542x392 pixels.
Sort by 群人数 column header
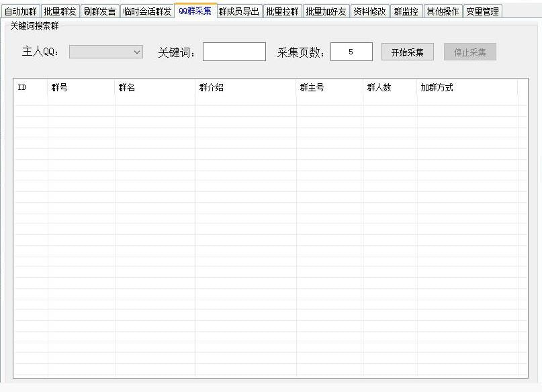point(390,87)
